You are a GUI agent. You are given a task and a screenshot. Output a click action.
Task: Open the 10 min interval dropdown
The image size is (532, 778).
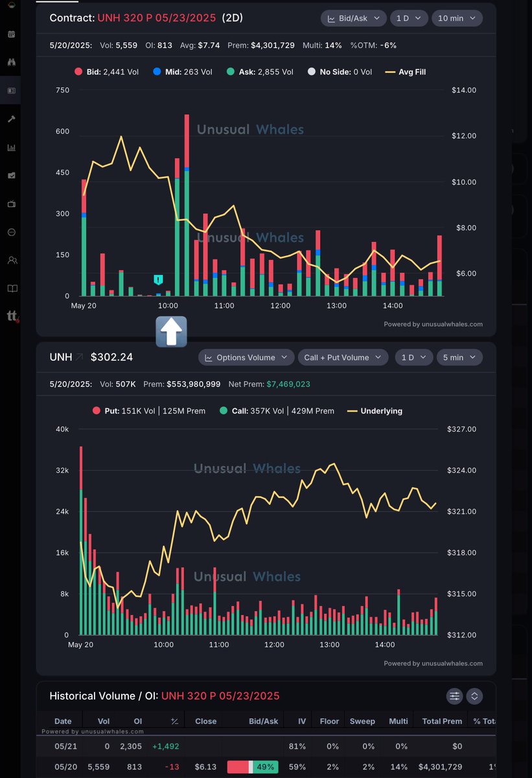click(457, 18)
